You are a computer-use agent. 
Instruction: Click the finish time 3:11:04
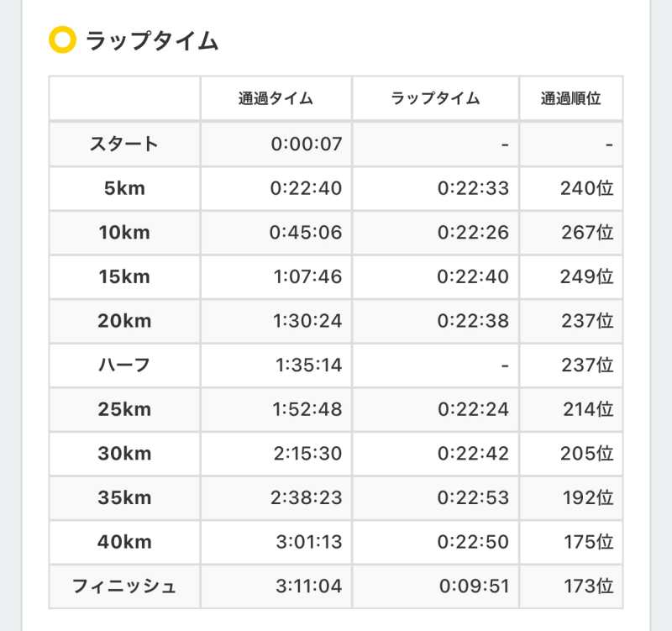coord(308,586)
